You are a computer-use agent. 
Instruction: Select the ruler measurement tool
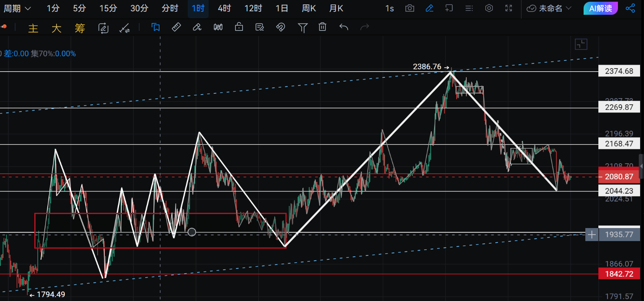point(176,27)
